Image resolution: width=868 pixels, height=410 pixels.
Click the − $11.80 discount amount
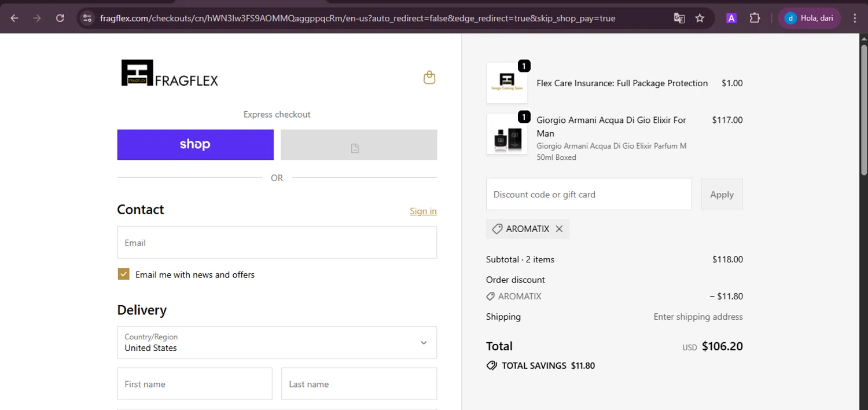(x=726, y=296)
